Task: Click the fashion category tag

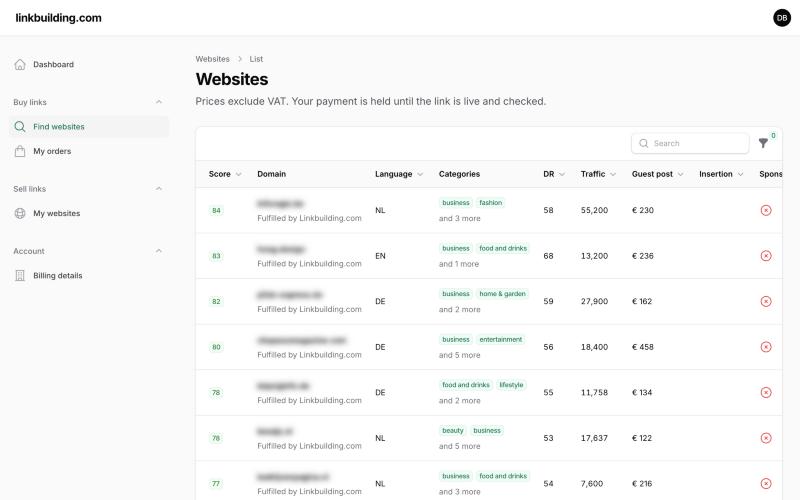Action: click(490, 203)
